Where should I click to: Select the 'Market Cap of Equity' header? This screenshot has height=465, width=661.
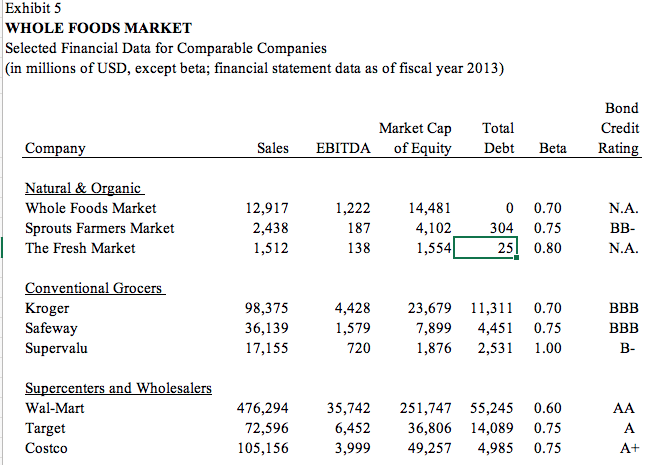click(415, 138)
